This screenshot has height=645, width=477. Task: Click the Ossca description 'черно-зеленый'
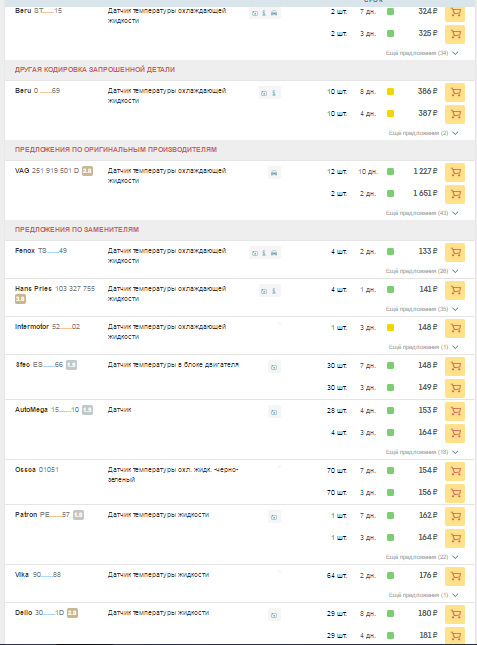pyautogui.click(x=173, y=474)
